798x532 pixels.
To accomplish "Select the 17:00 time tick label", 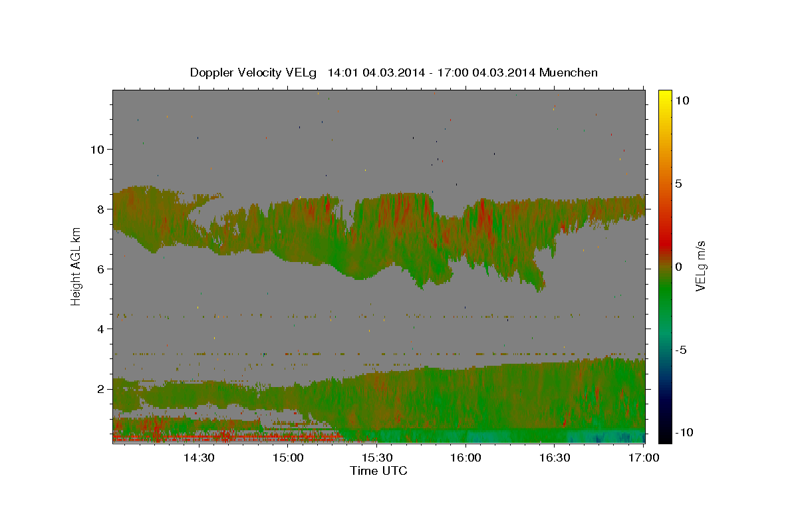I will [643, 458].
